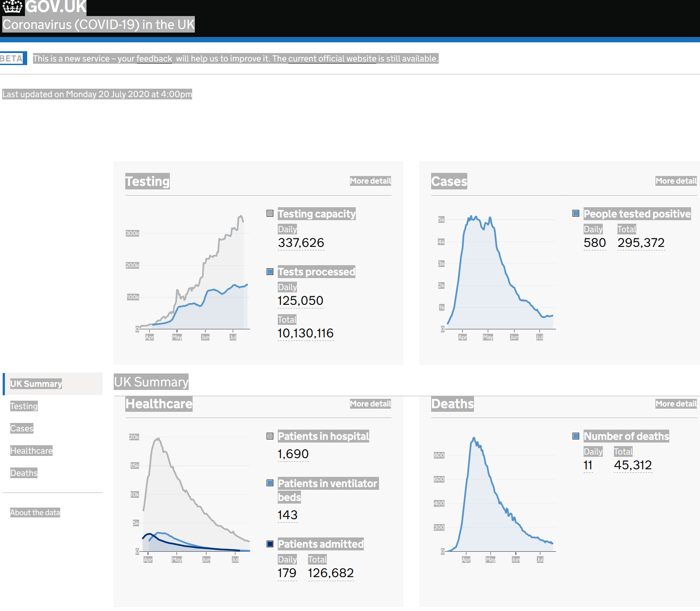700x611 pixels.
Task: Go to Healthcare in the side navigation
Action: 31,451
